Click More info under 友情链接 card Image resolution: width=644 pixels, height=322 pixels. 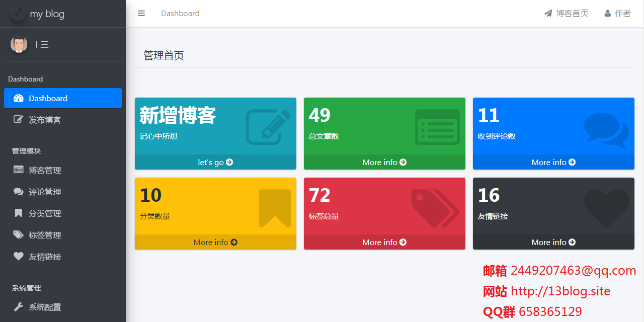pos(553,242)
